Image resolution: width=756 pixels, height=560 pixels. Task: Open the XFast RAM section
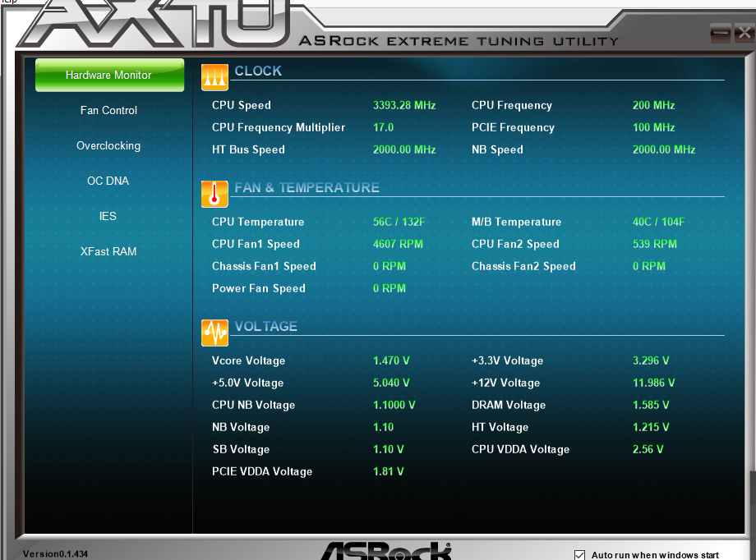pyautogui.click(x=108, y=251)
